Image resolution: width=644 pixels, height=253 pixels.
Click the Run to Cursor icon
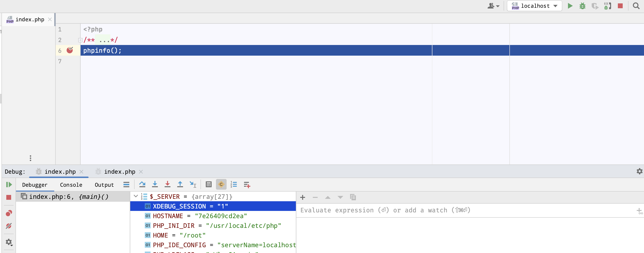click(x=192, y=185)
